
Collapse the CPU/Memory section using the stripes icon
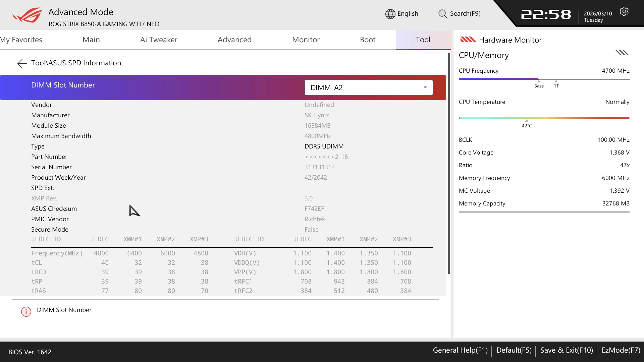622,53
